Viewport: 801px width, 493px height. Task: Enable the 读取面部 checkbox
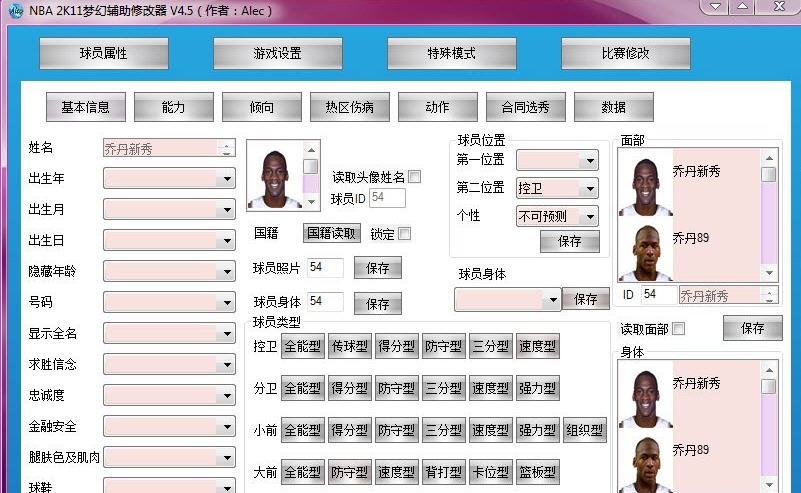[x=679, y=329]
